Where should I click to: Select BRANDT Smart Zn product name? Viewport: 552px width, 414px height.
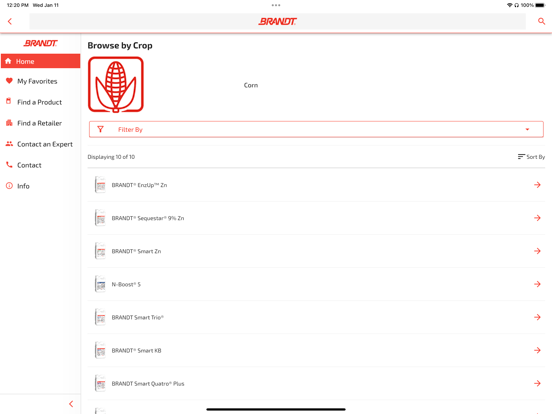coord(136,251)
